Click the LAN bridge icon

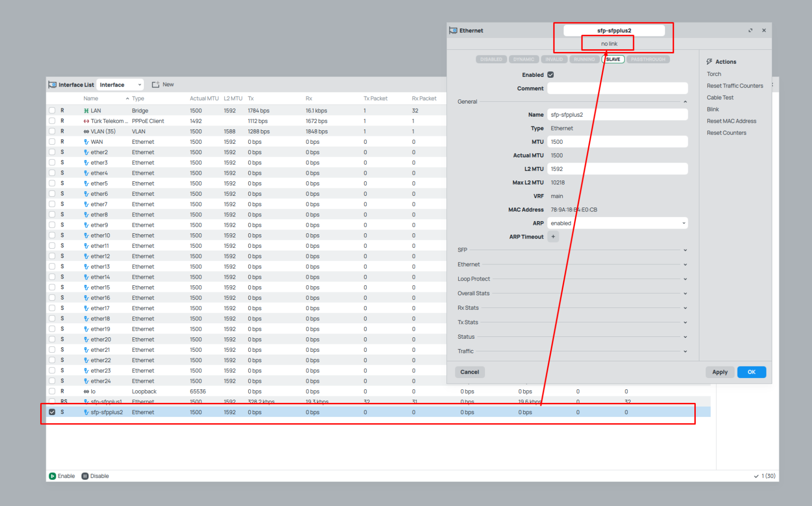pos(86,111)
